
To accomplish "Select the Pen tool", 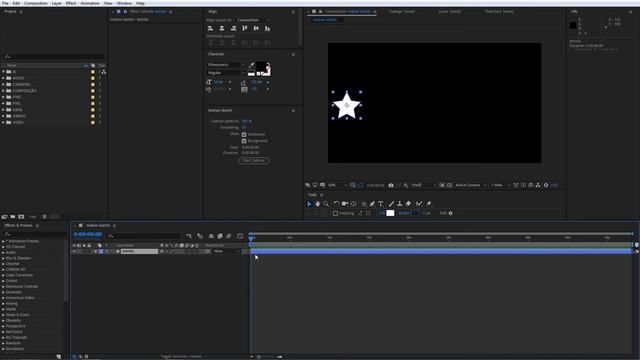I will 372,204.
